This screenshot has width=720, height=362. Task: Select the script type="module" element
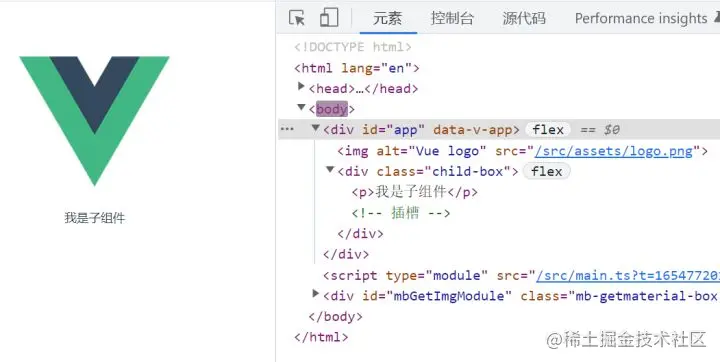(521, 276)
